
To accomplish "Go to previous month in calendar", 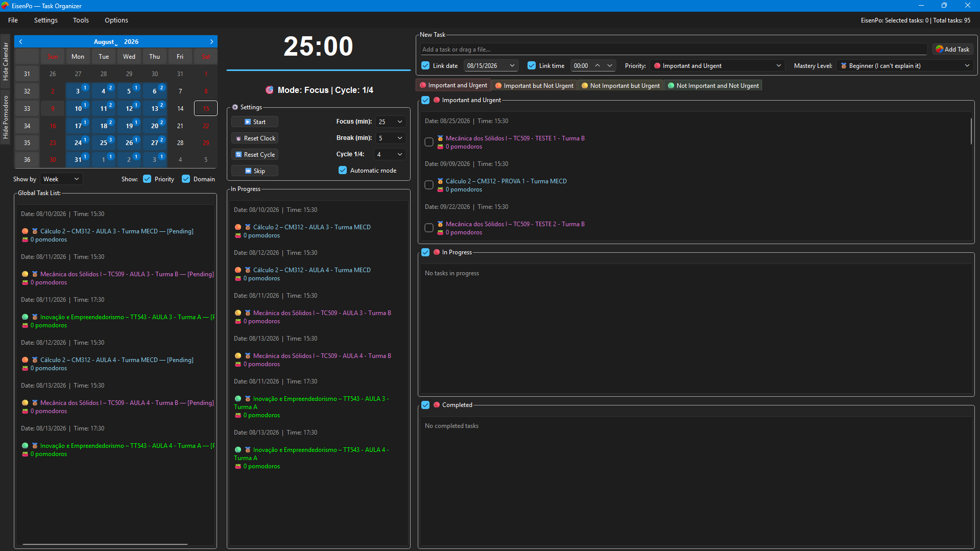I will pyautogui.click(x=20, y=42).
